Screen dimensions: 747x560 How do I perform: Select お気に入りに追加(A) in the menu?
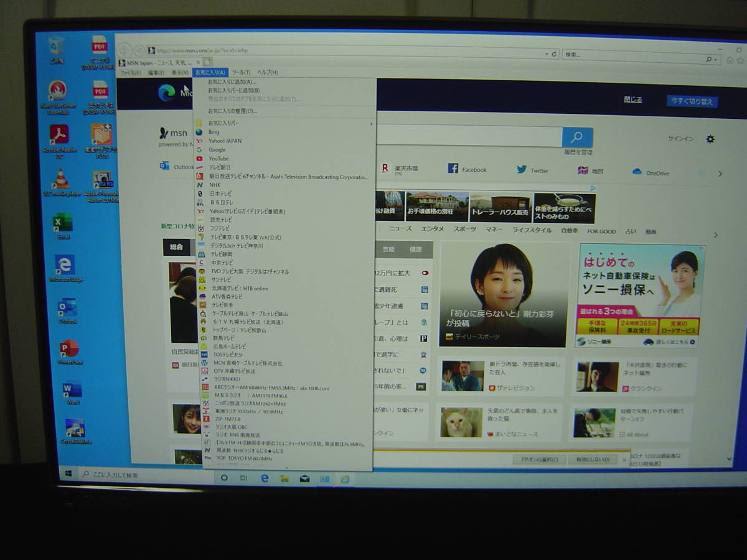pos(232,82)
